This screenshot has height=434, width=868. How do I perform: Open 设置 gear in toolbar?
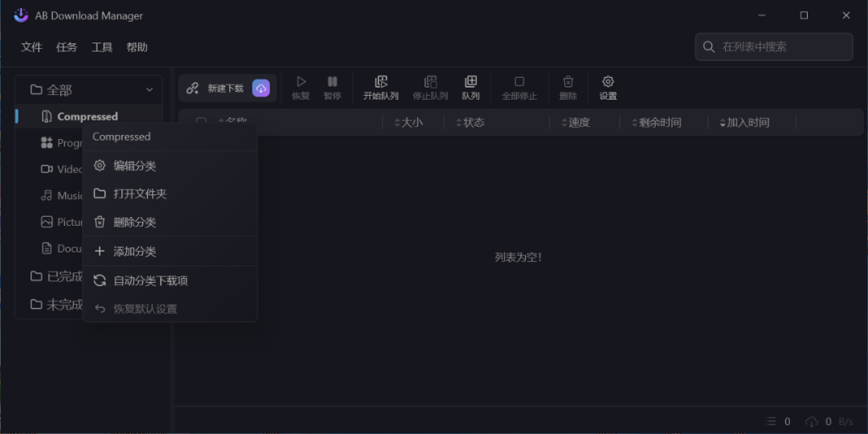point(608,88)
